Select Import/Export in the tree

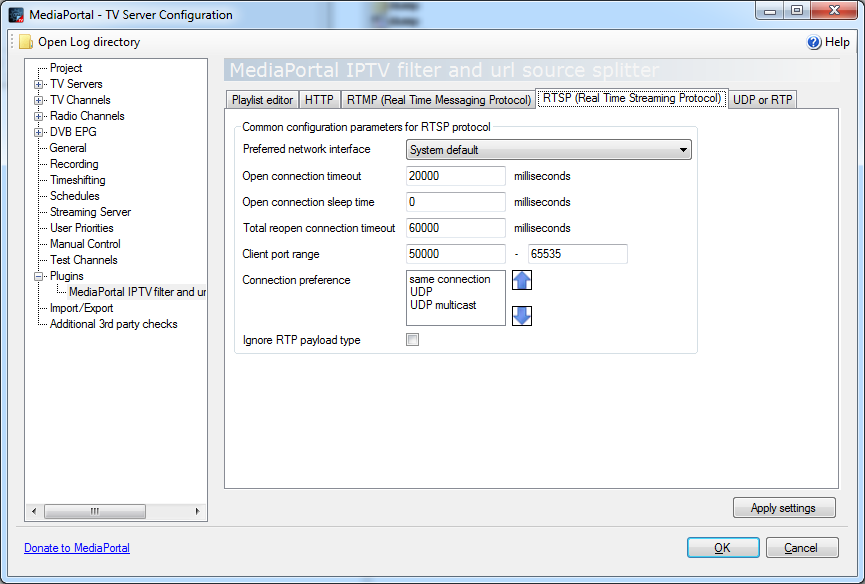[x=82, y=308]
